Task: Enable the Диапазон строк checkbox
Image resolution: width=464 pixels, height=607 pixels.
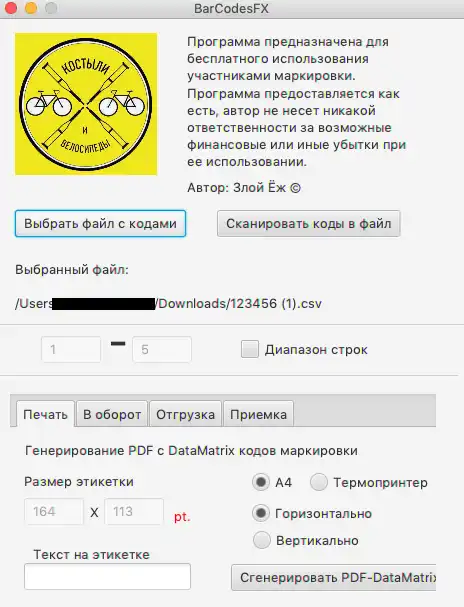Action: (x=250, y=349)
